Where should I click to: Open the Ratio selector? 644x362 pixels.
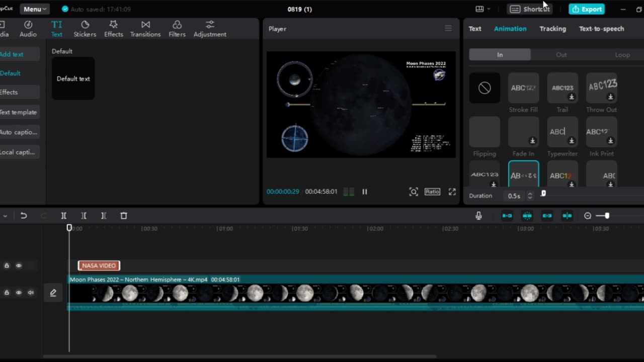tap(432, 192)
